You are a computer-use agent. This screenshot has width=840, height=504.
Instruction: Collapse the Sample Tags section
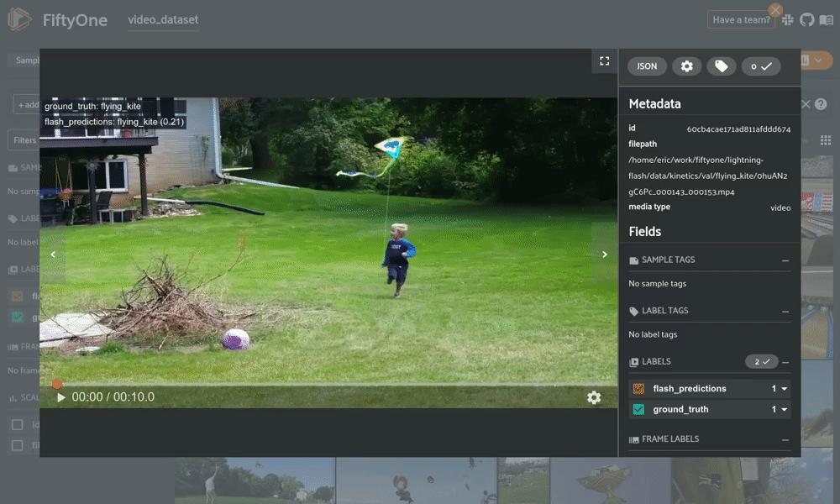point(785,261)
